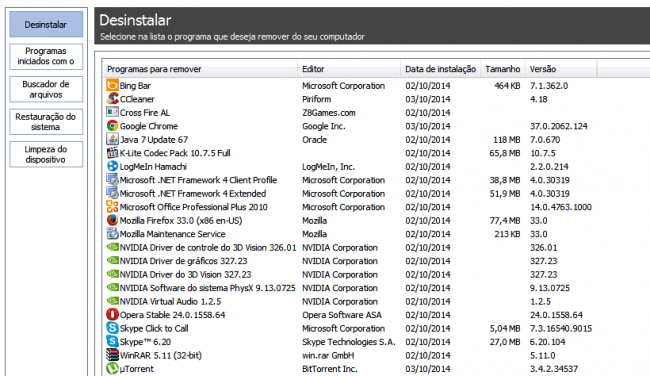This screenshot has width=650, height=376.
Task: Open Limpeza do dispositivo
Action: (46, 154)
